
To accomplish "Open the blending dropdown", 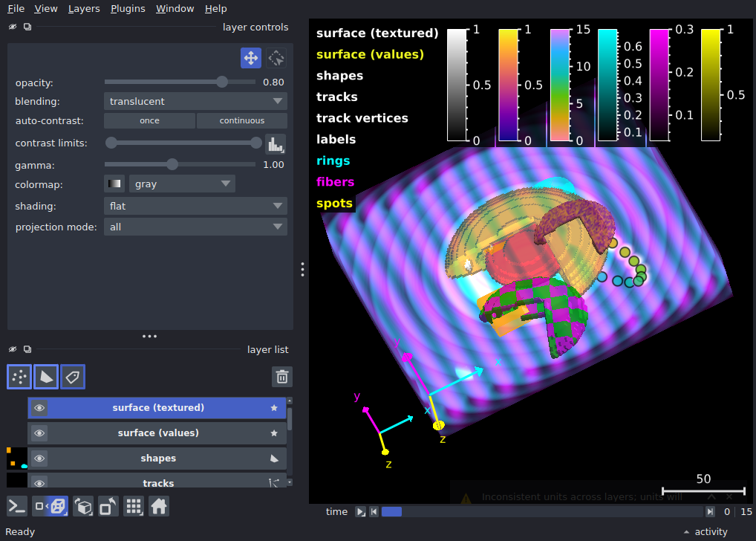I will coord(195,101).
